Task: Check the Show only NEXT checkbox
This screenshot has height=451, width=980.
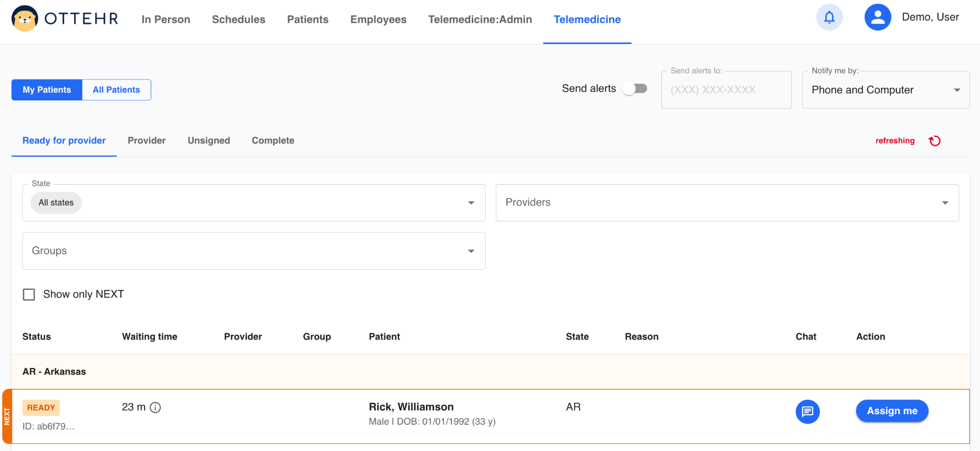Action: [29, 295]
